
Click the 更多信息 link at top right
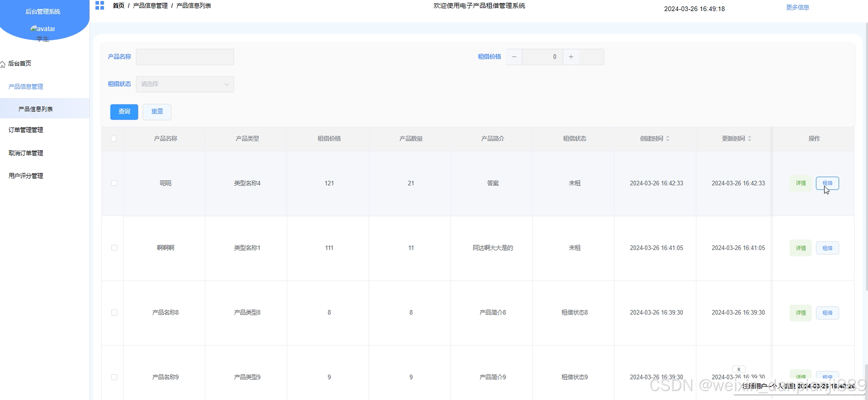797,8
